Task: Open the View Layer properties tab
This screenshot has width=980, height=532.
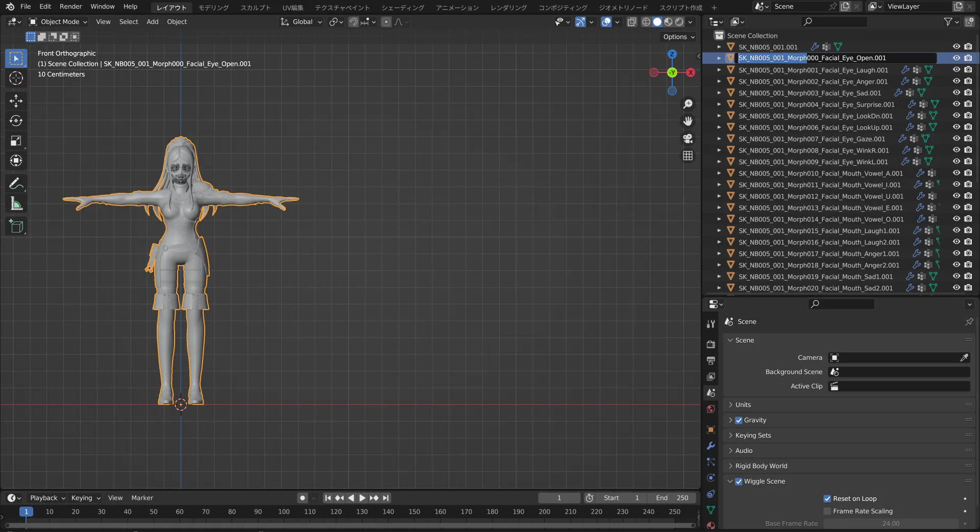Action: tap(710, 377)
